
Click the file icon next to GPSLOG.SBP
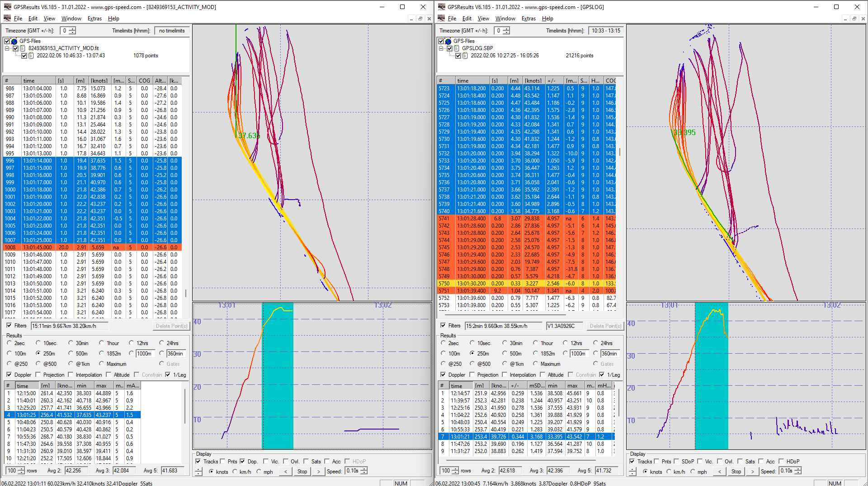pos(457,48)
